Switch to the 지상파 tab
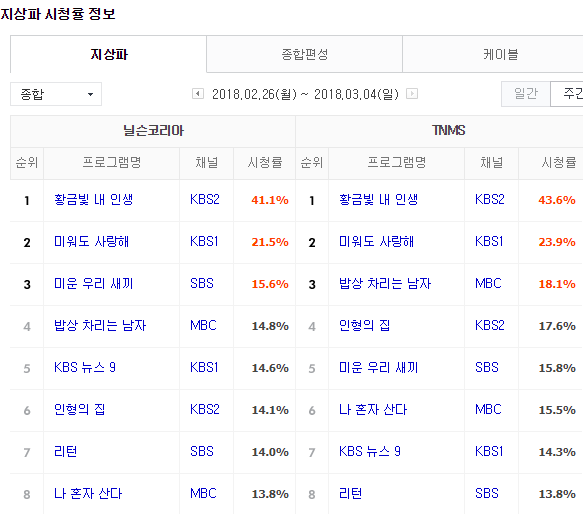The width and height of the screenshot is (583, 514). pyautogui.click(x=108, y=54)
